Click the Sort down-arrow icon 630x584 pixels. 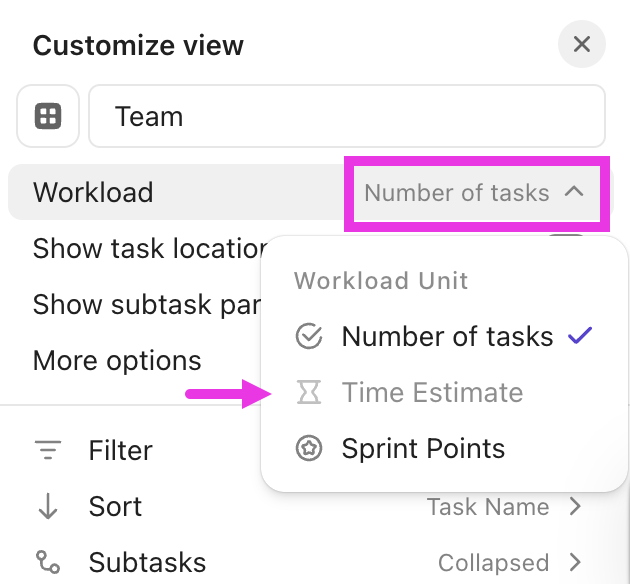click(x=48, y=507)
